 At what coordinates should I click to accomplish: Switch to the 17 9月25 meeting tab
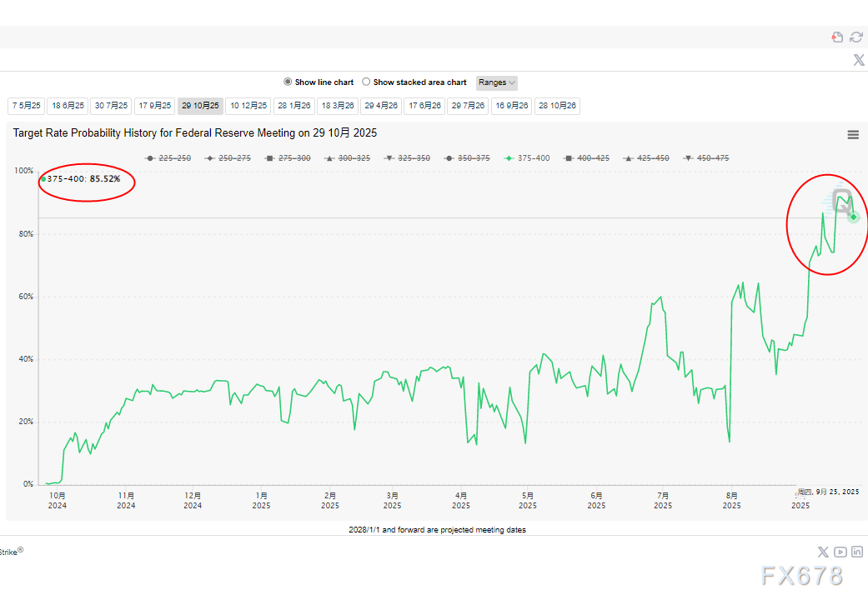pos(154,106)
